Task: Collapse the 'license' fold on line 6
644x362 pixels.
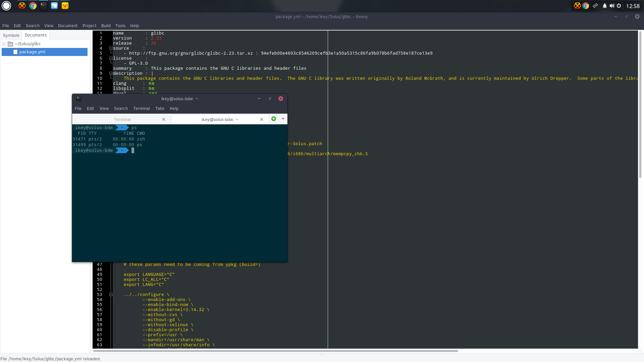Action: click(111, 58)
